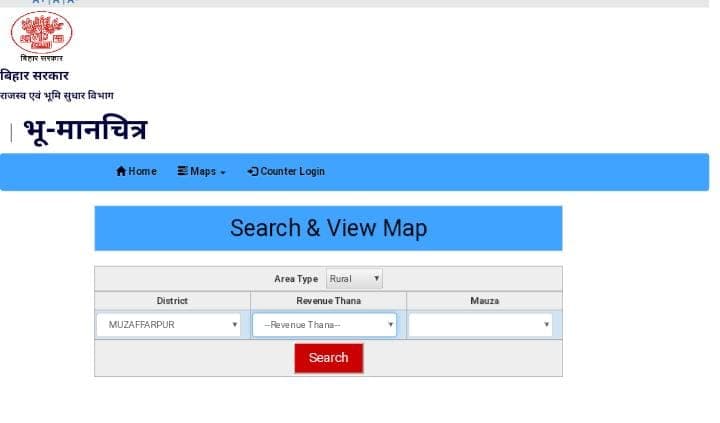Click the भू-मानचित्र site title

point(85,130)
